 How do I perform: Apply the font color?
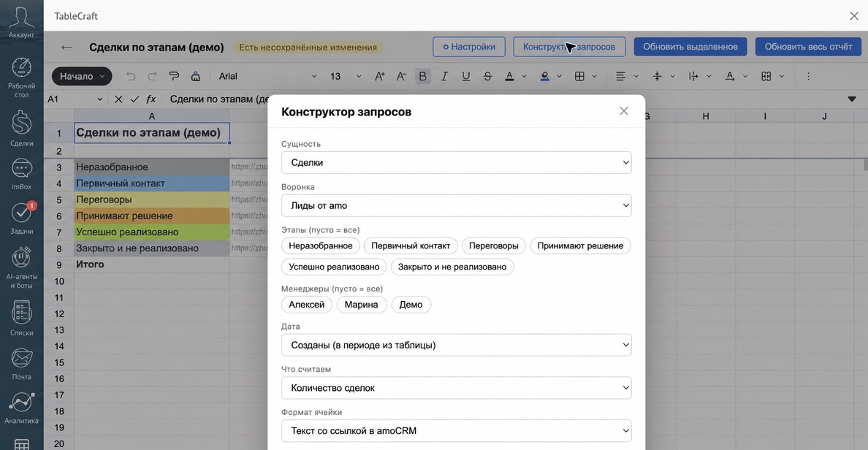click(509, 77)
